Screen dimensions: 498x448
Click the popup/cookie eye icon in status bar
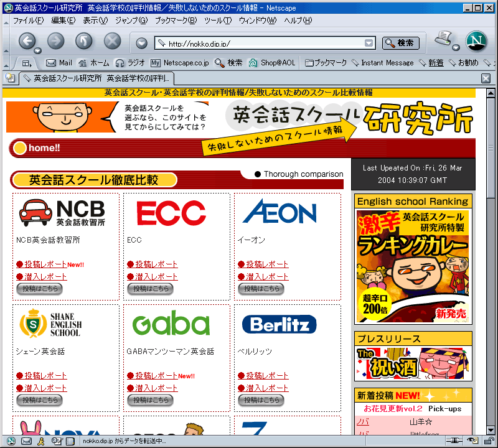pyautogui.click(x=472, y=441)
